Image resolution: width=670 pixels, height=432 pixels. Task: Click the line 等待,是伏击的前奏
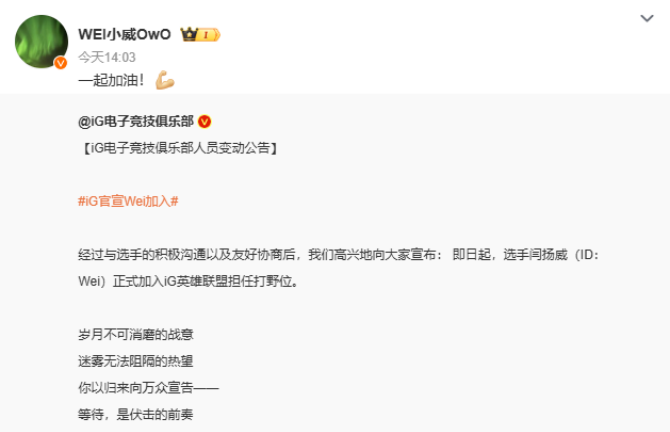click(135, 414)
